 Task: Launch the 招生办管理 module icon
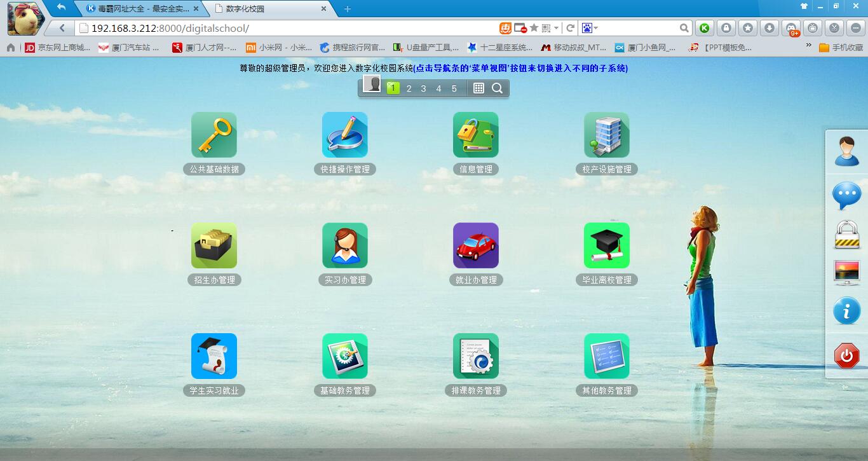tap(214, 245)
